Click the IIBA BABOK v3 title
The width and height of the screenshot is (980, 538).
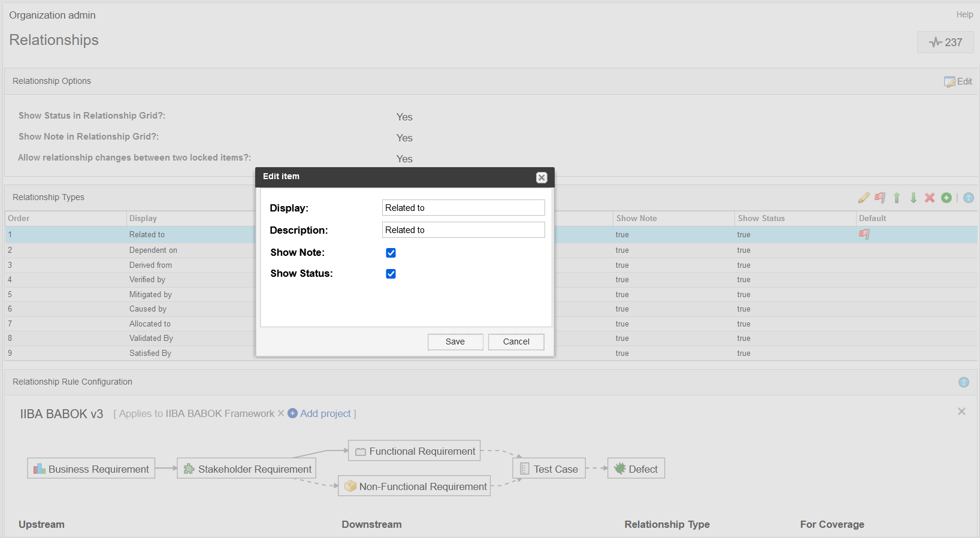[x=62, y=414]
